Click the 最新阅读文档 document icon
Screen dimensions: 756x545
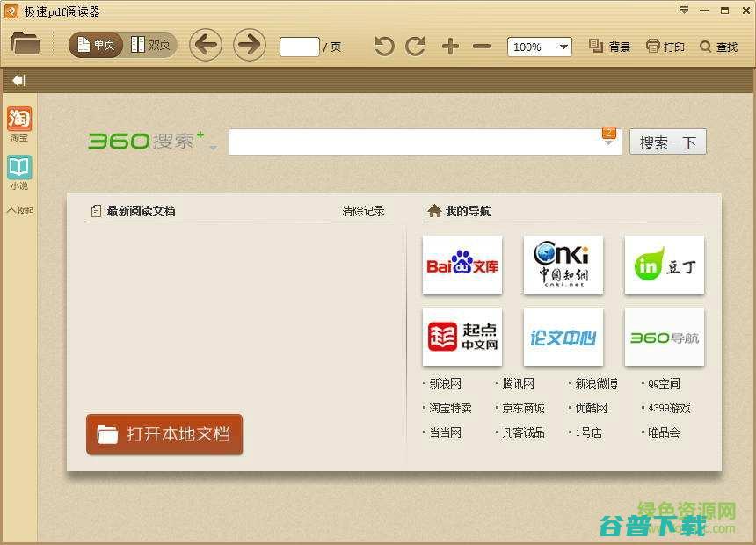(x=96, y=211)
